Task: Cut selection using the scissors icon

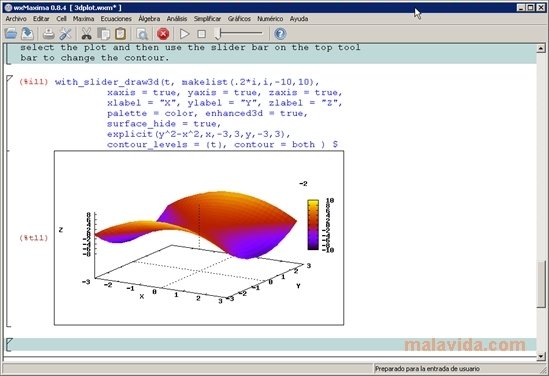Action: click(86, 34)
